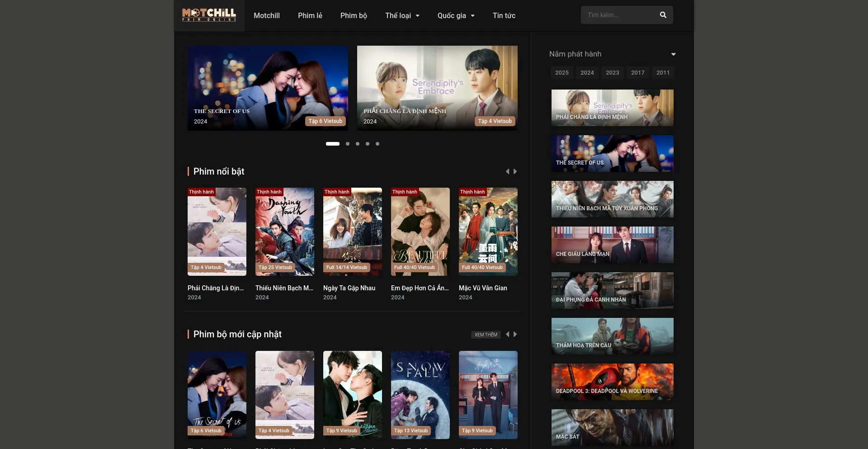Open Phải Chăng Là Định Mệnh slider banner
Image resolution: width=868 pixels, height=449 pixels.
click(437, 88)
